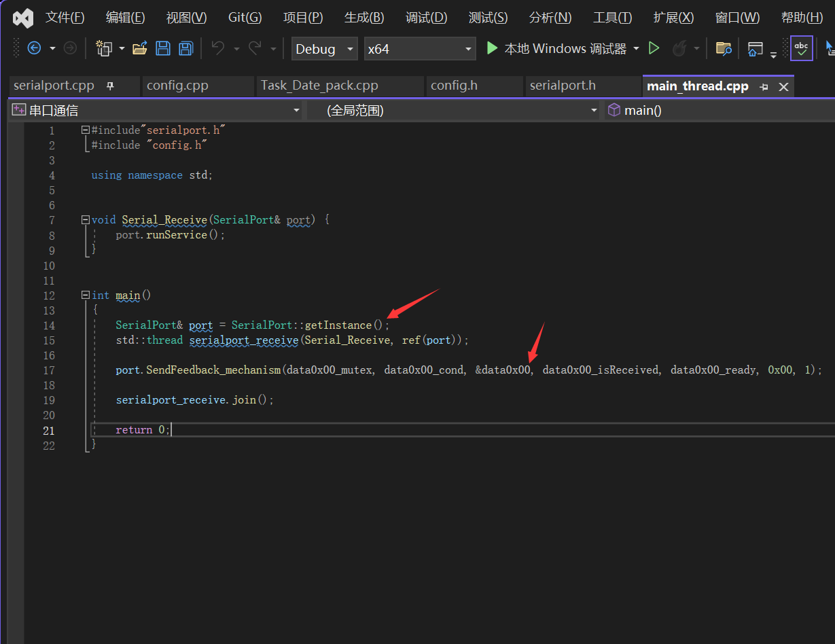Screen dimensions: 835x644
Task: Collapse the #include block on line 1
Action: pos(85,130)
